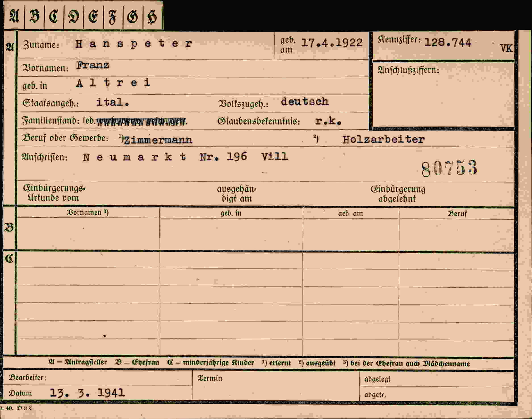Click the 'Anschriften:' label

click(45, 157)
